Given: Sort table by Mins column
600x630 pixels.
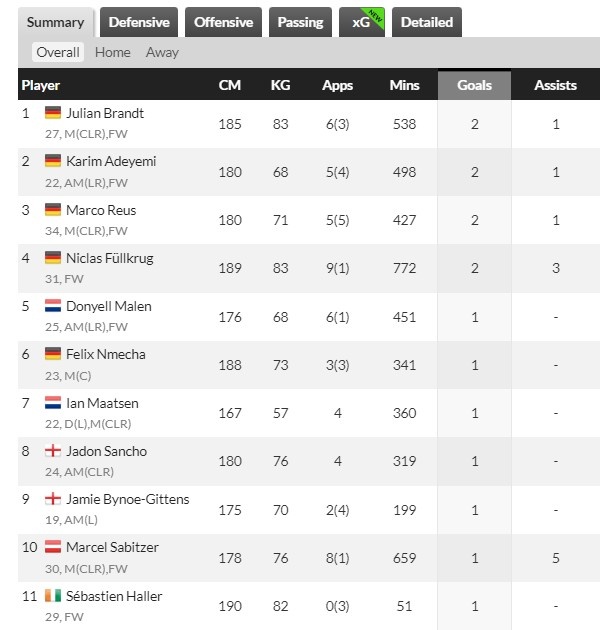Looking at the screenshot, I should point(404,85).
